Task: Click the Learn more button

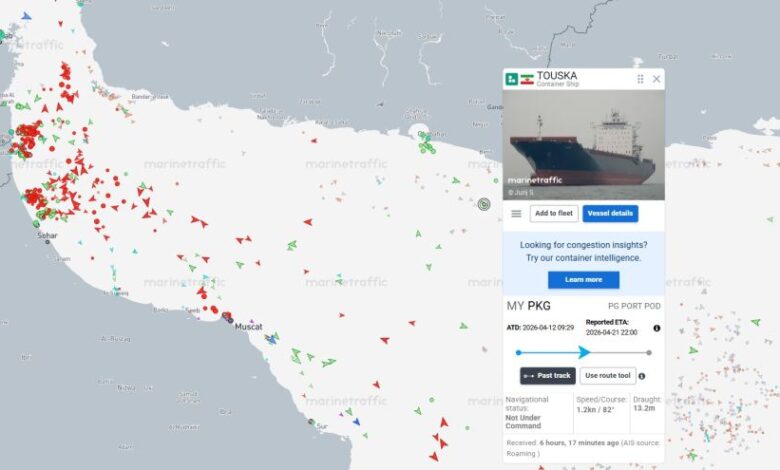Action: (x=584, y=280)
